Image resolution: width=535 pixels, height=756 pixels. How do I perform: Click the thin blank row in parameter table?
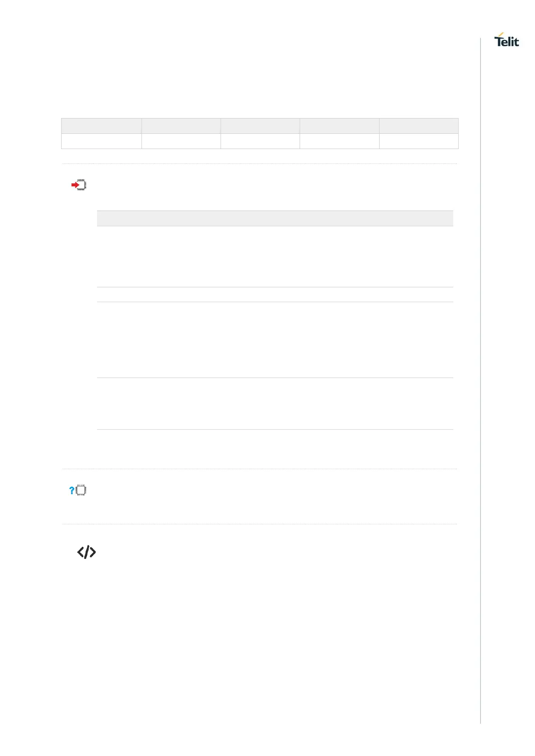275,294
